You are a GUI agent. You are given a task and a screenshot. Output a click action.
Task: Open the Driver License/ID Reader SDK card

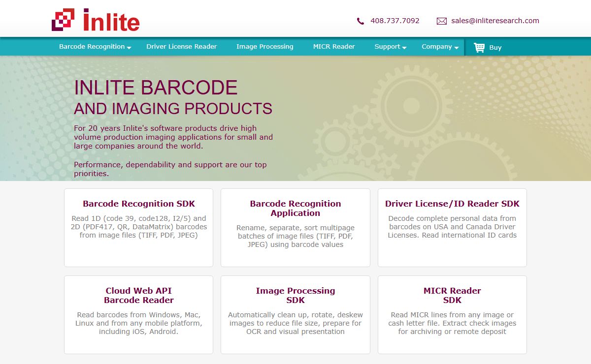[x=452, y=228]
